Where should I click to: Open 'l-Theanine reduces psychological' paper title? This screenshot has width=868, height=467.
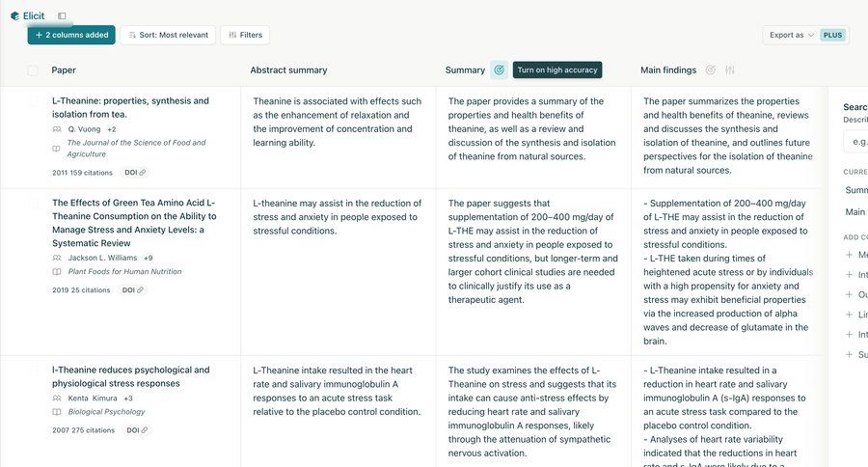(131, 376)
